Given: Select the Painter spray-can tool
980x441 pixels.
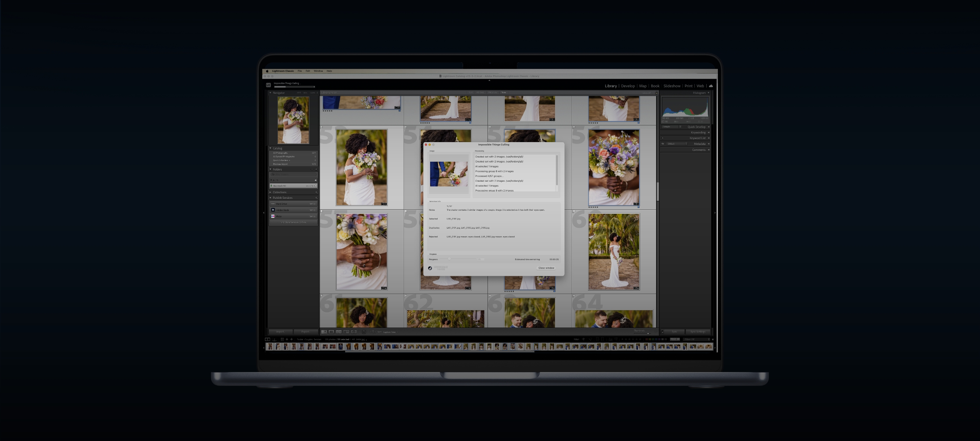Looking at the screenshot, I should [364, 332].
